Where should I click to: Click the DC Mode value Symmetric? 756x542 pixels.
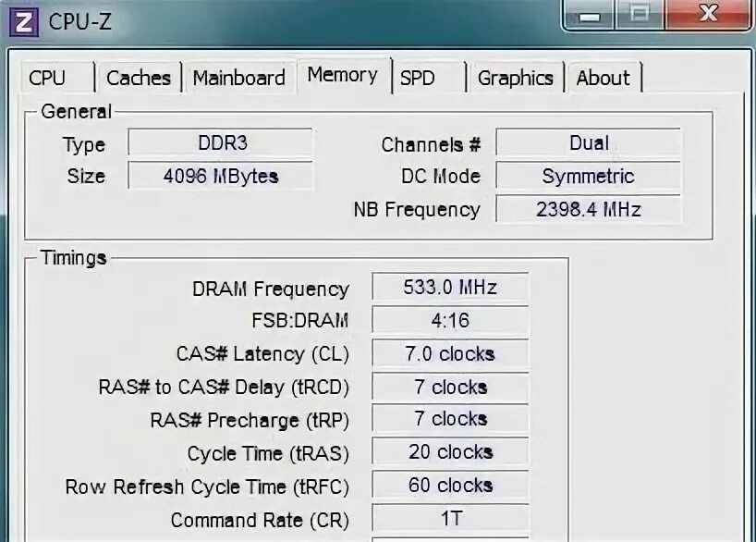[x=588, y=176]
